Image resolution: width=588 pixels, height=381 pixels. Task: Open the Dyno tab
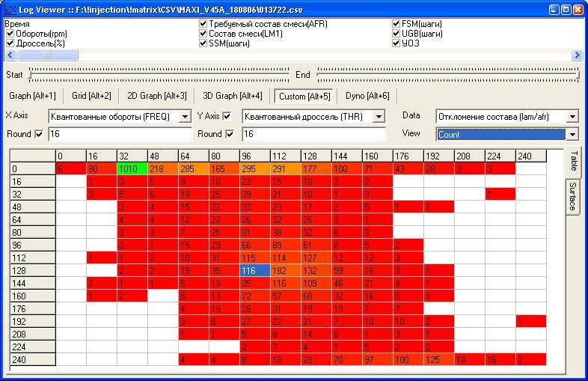367,96
